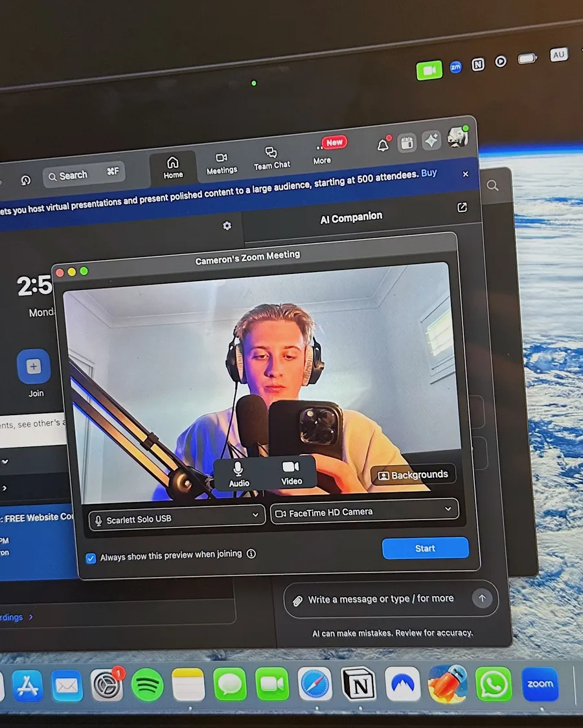Collapse the down-chevron section in left panel

click(x=5, y=462)
